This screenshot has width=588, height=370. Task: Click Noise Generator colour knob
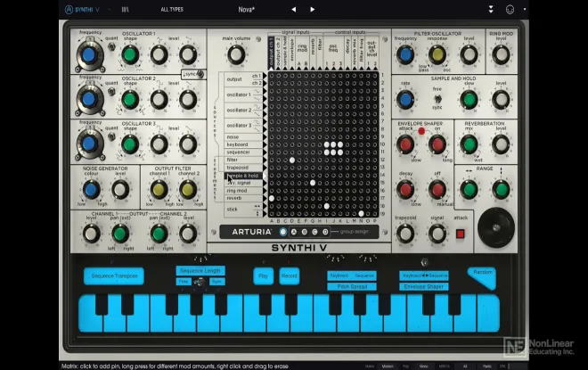(x=91, y=190)
